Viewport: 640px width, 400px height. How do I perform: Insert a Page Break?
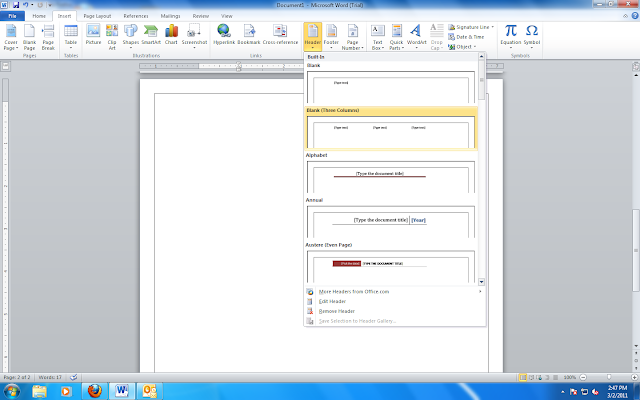(x=48, y=37)
